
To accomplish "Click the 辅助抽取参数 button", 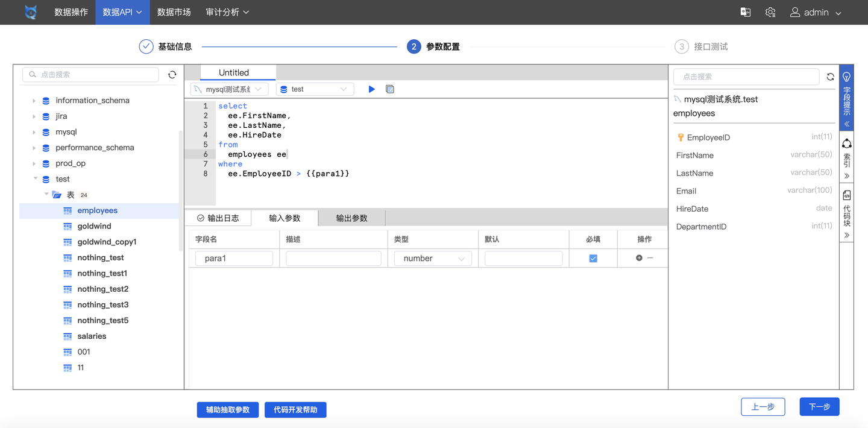I will click(227, 409).
